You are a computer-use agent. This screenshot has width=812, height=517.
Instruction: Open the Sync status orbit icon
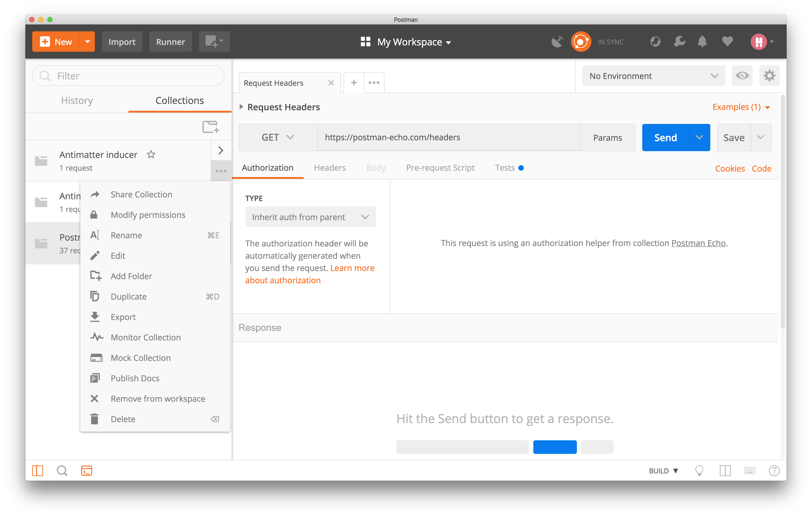point(581,42)
